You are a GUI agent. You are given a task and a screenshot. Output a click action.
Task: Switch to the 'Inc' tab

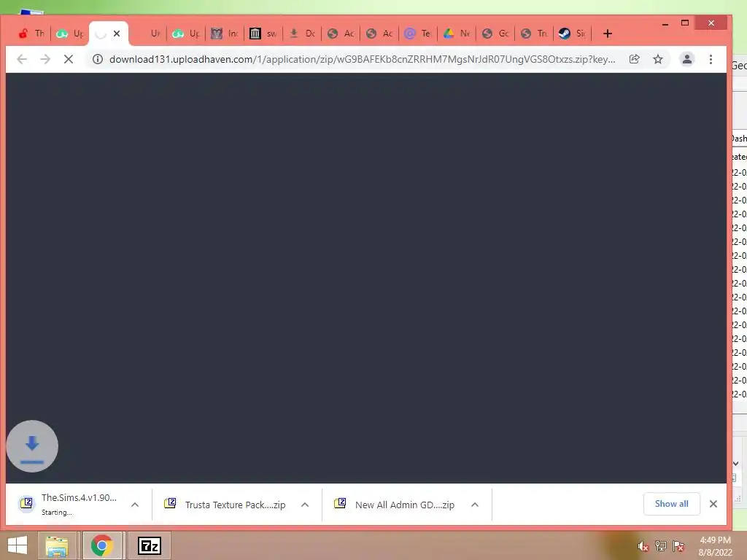point(225,34)
